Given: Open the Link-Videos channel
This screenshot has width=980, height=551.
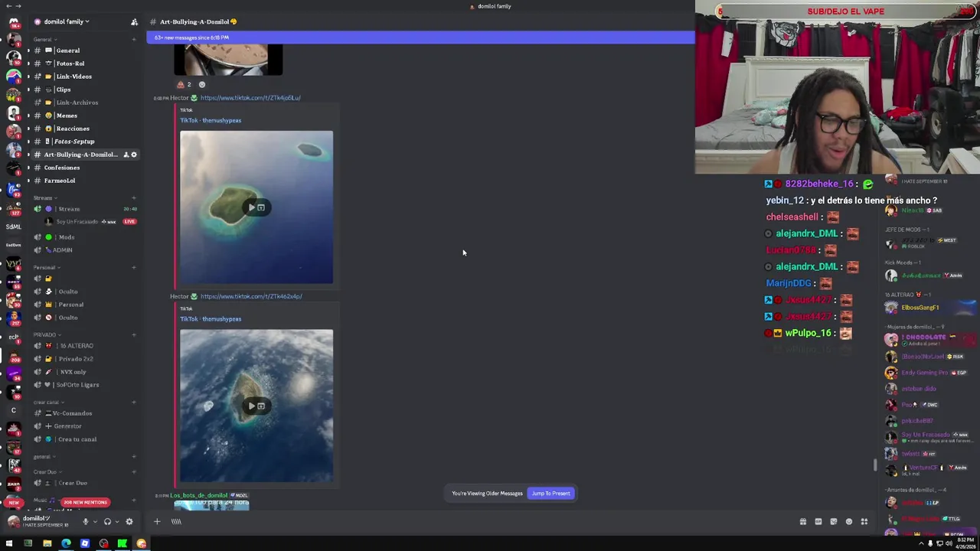Looking at the screenshot, I should (x=84, y=77).
